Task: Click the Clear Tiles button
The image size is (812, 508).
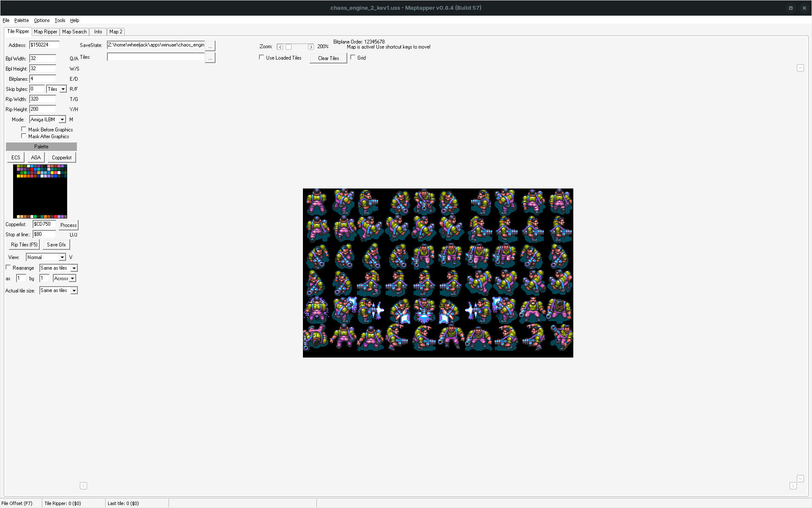Action: tap(328, 58)
